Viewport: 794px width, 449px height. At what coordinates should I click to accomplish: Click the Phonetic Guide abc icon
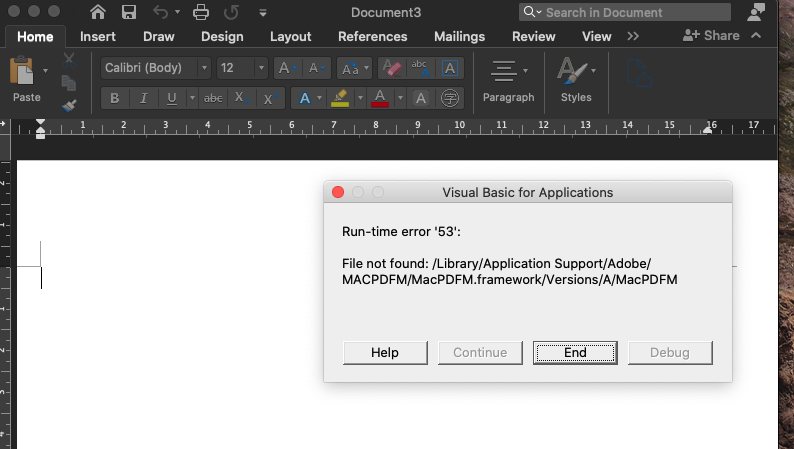[420, 68]
